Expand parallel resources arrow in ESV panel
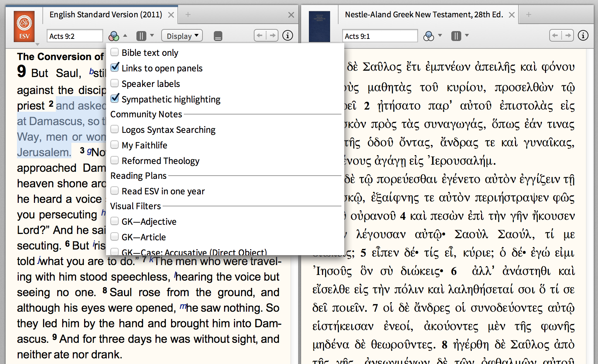Image resolution: width=598 pixels, height=364 pixels. tap(152, 35)
